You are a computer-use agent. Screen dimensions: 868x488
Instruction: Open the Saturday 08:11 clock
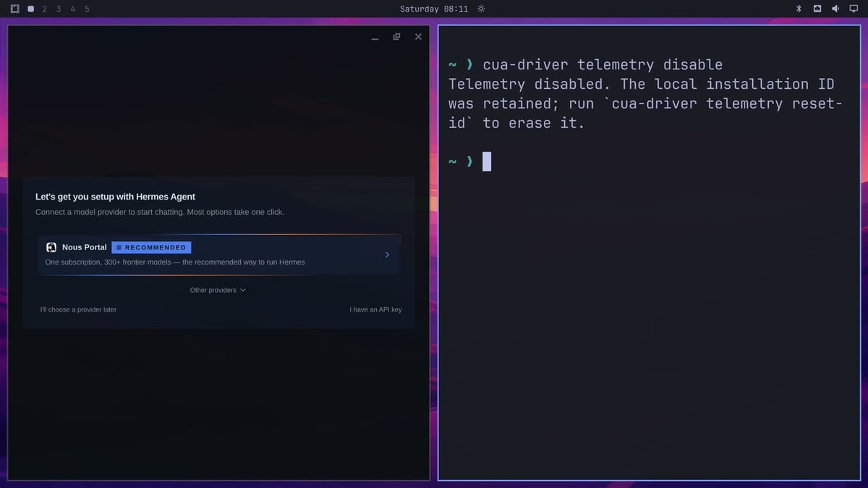[434, 9]
